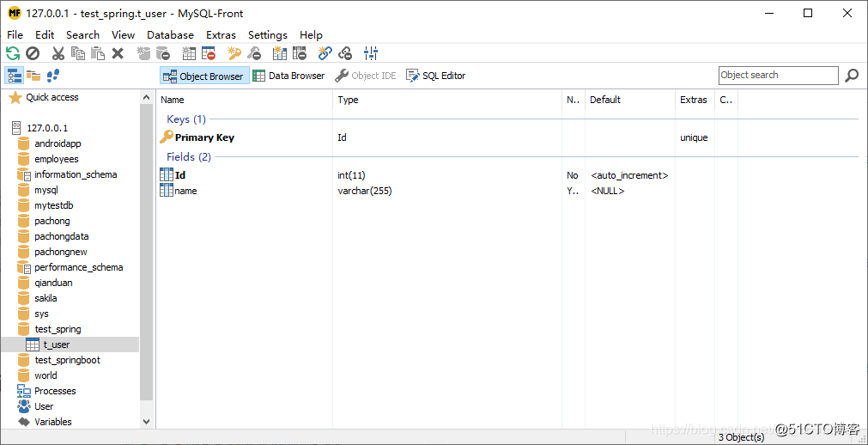Viewport: 868px width, 445px height.
Task: Select the mytestdb database
Action: pos(54,205)
